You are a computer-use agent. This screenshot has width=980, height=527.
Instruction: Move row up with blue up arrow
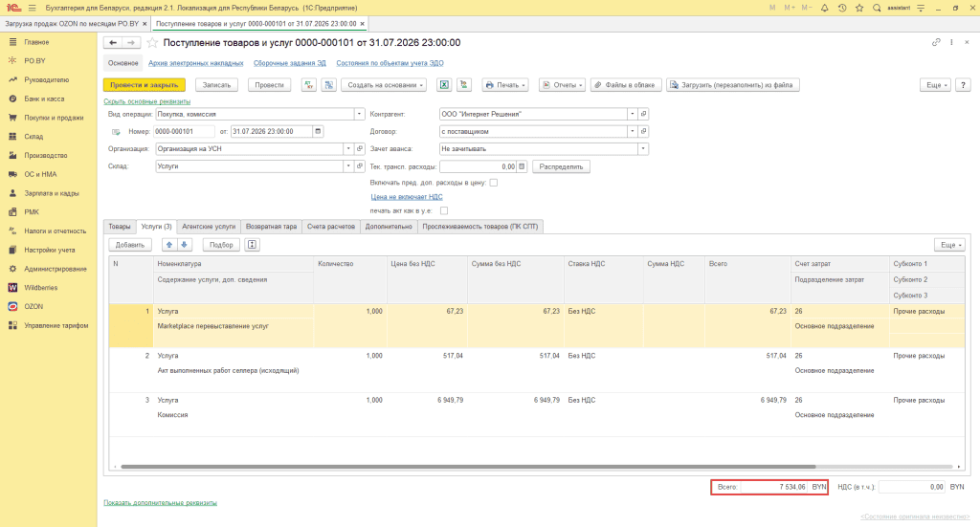[x=168, y=245]
